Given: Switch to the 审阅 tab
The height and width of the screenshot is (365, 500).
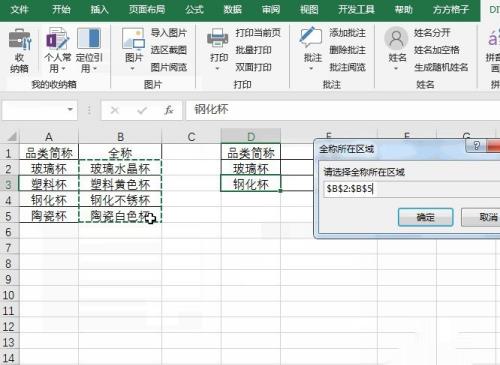Looking at the screenshot, I should coord(271,9).
